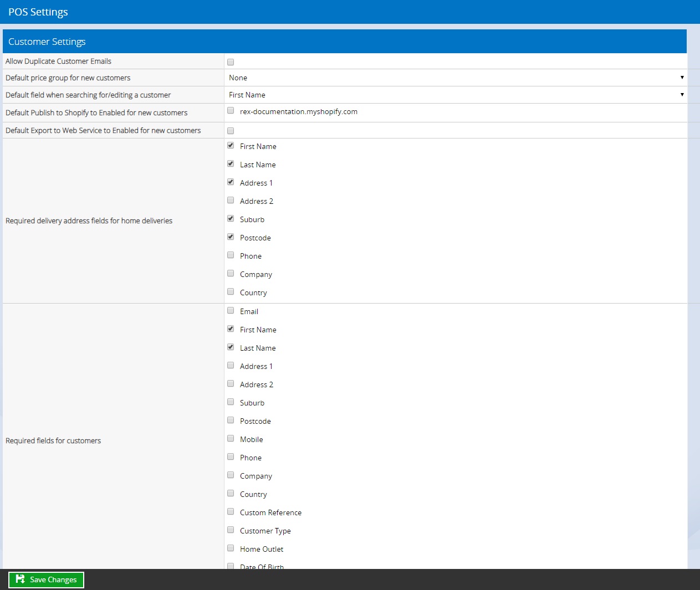Image resolution: width=700 pixels, height=590 pixels.
Task: Check Country in delivery address fields
Action: 231,292
